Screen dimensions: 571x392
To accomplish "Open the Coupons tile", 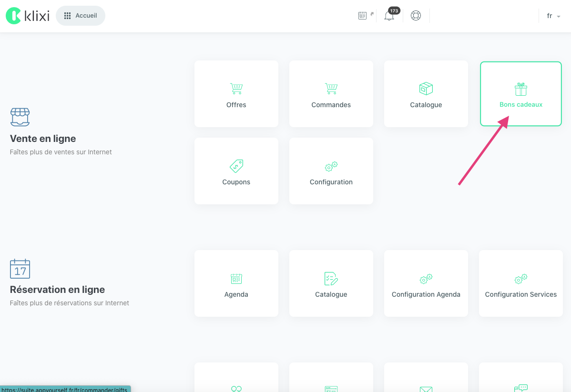I will point(236,171).
